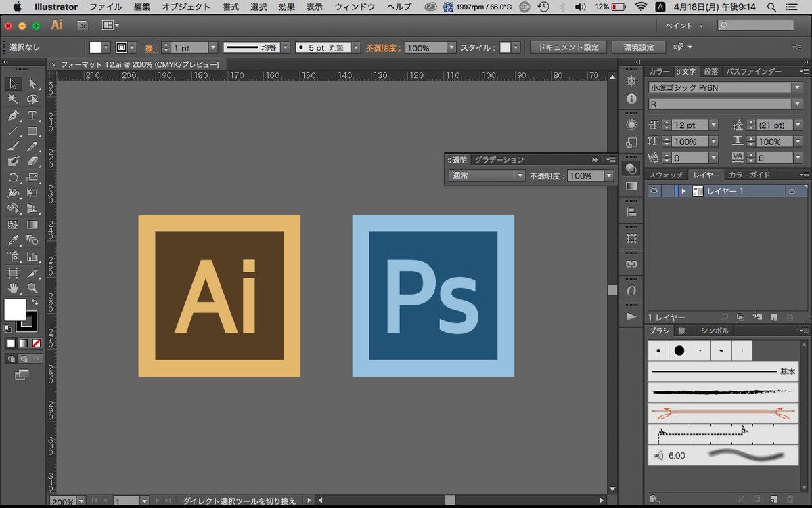812x508 pixels.
Task: Enable Draw Normal mode
Action: click(11, 358)
